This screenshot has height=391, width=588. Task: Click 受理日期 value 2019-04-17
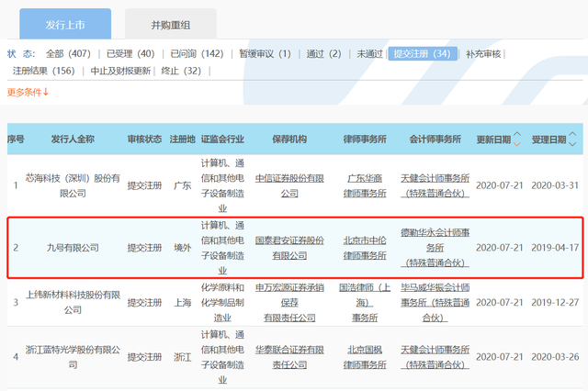point(555,248)
